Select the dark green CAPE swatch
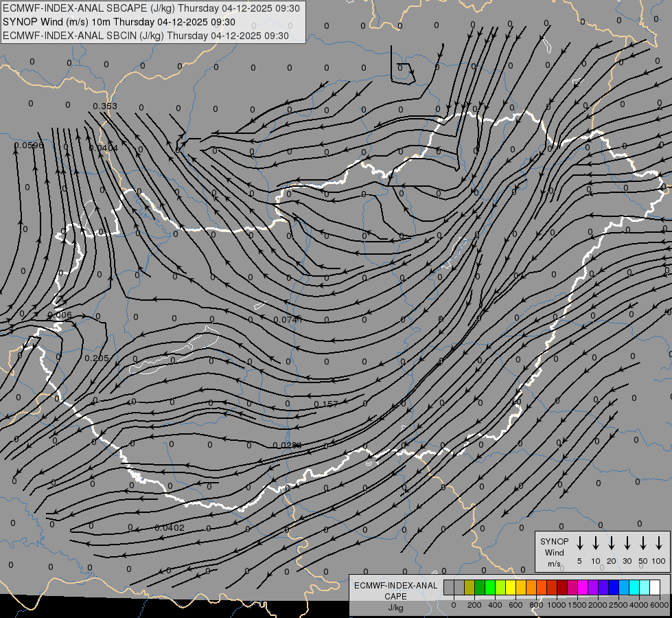The width and height of the screenshot is (672, 618). coord(480,587)
